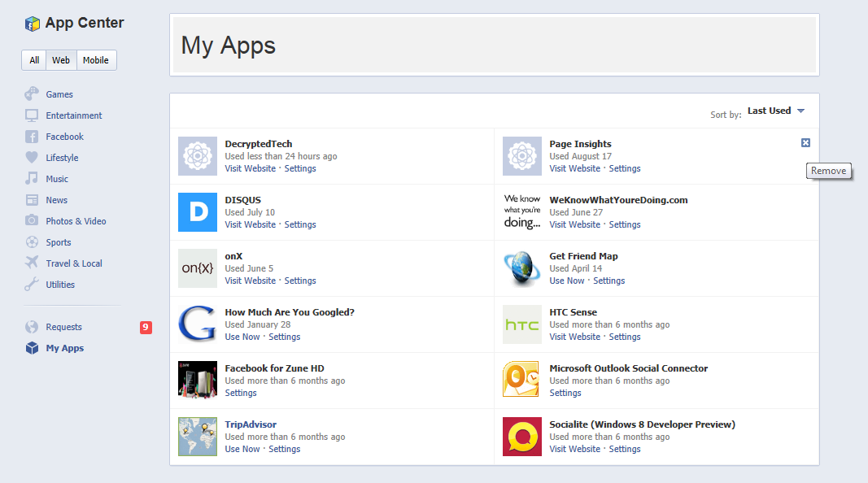Click the How Much Are You Googled? title

[x=290, y=312]
